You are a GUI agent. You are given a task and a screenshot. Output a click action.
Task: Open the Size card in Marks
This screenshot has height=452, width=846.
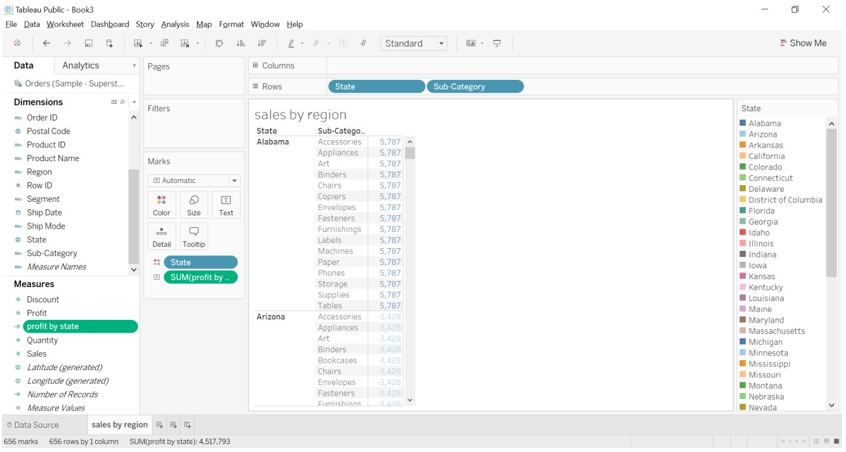[x=194, y=206]
